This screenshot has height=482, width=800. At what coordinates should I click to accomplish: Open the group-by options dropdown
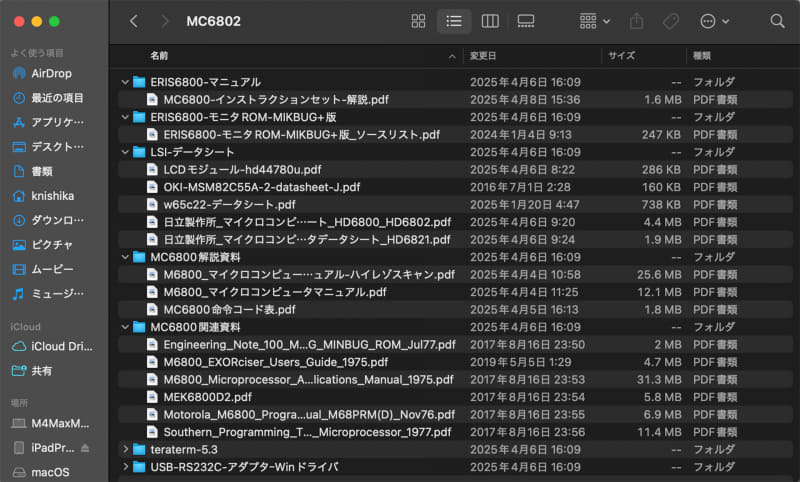coord(594,21)
